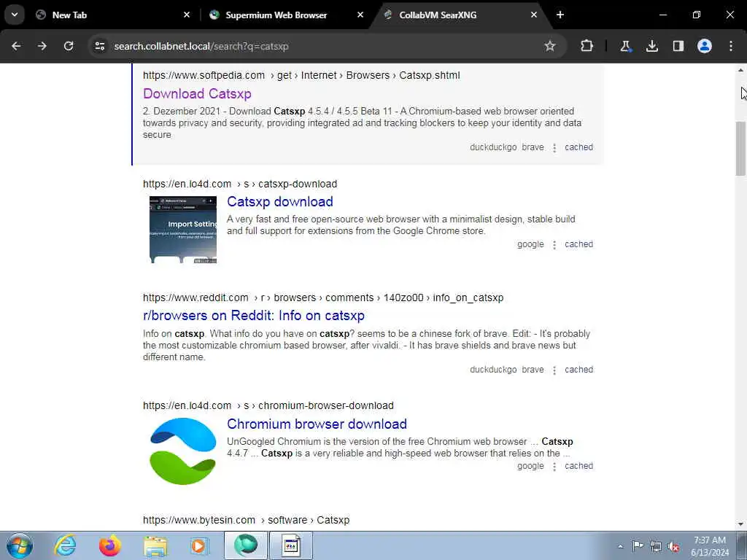
Task: Expand more options dots on Reddit result
Action: 554,370
